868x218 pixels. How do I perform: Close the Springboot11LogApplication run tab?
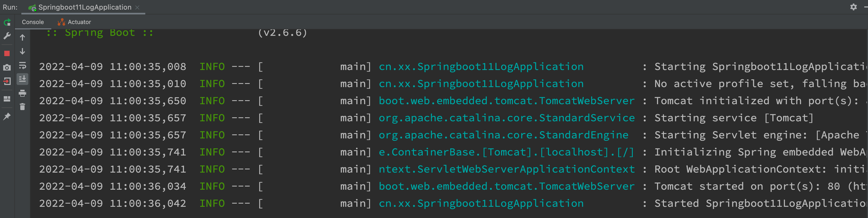click(x=137, y=7)
